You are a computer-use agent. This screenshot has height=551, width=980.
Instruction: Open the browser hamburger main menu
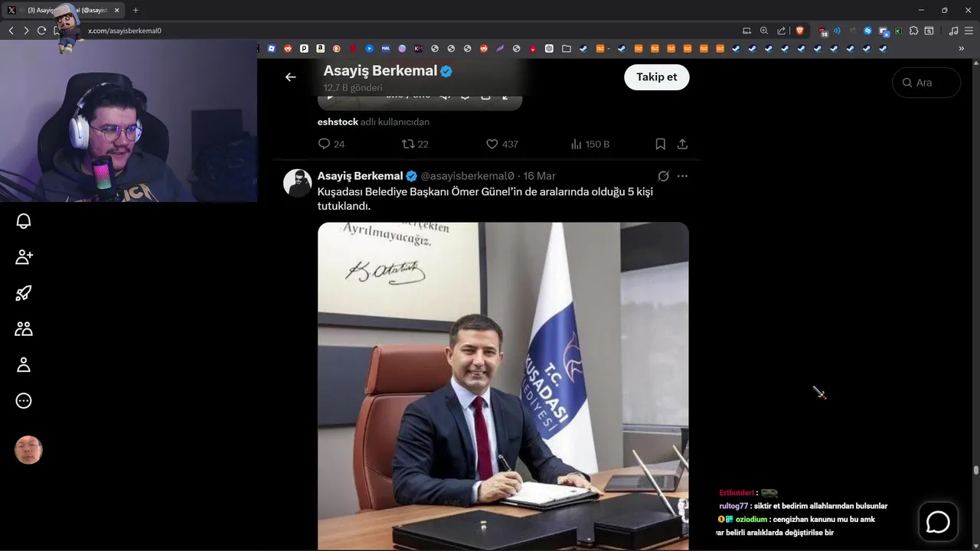point(969,31)
